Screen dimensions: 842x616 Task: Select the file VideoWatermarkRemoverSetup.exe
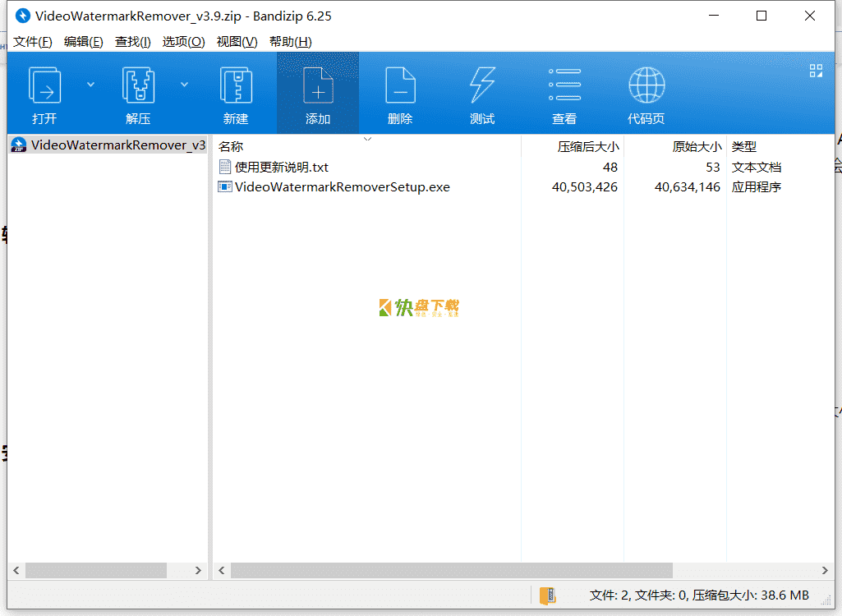coord(342,187)
